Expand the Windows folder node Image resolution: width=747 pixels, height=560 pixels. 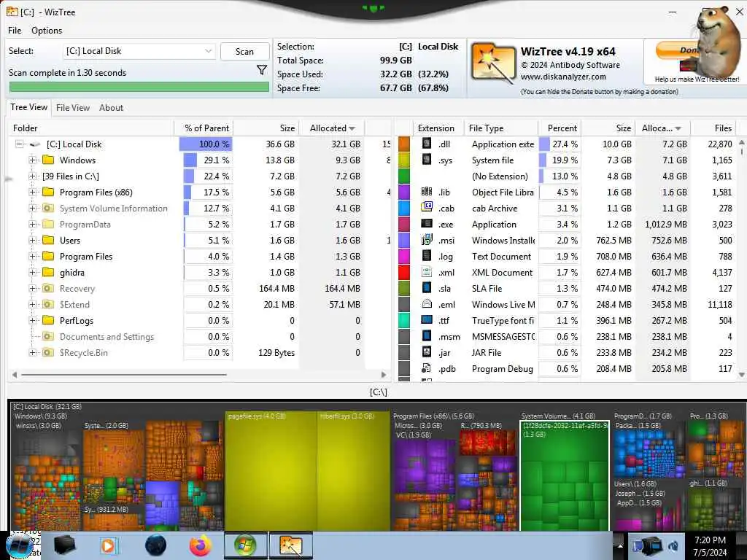tap(32, 160)
